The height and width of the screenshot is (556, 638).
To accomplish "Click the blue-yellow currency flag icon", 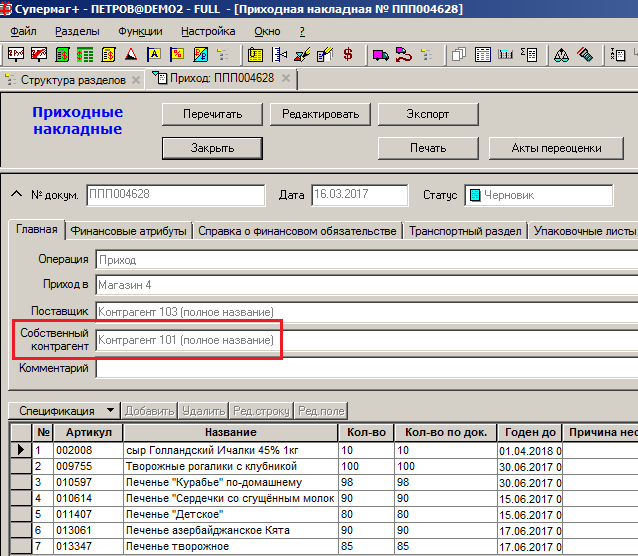I will [200, 54].
